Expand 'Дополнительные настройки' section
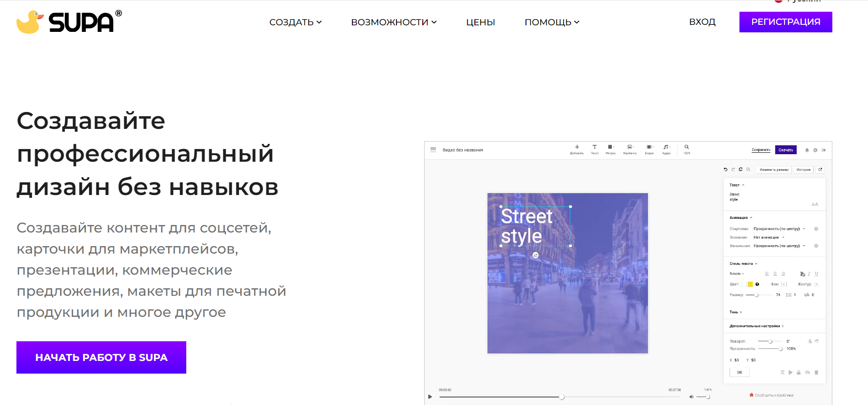 pos(756,326)
